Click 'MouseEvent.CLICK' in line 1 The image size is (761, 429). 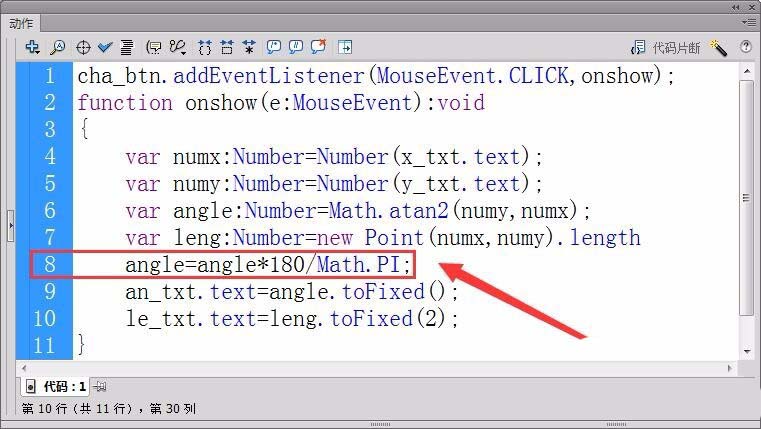473,76
